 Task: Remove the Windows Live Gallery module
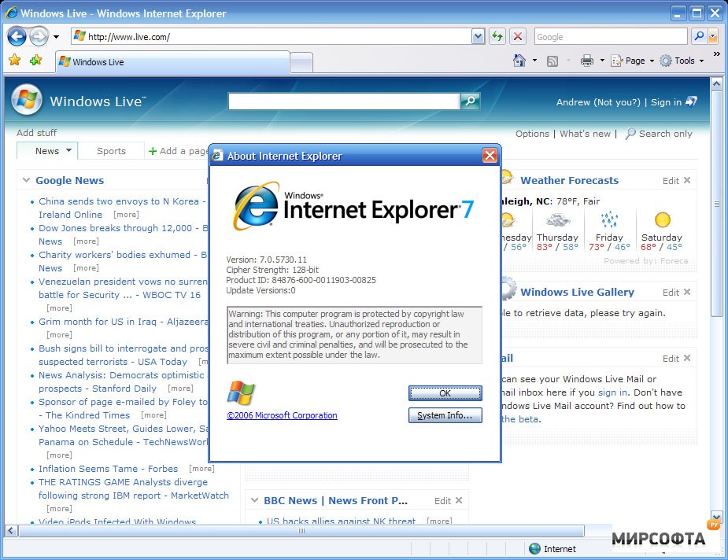pos(687,292)
